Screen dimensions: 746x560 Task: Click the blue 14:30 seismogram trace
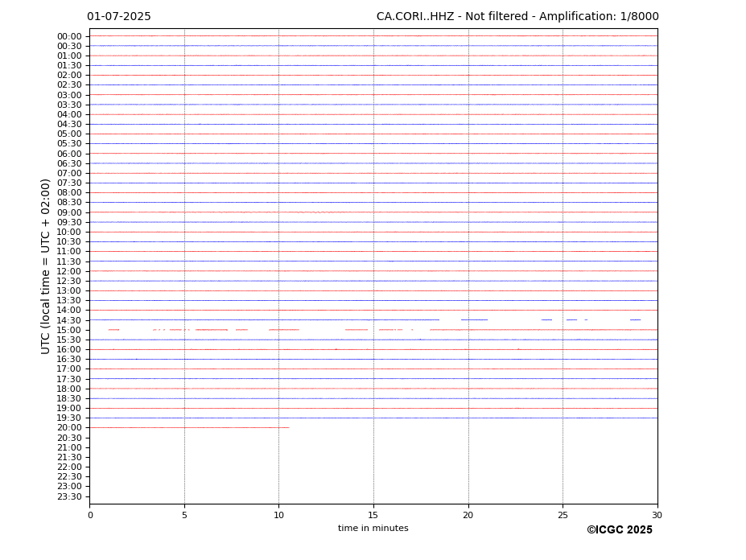pos(365,319)
